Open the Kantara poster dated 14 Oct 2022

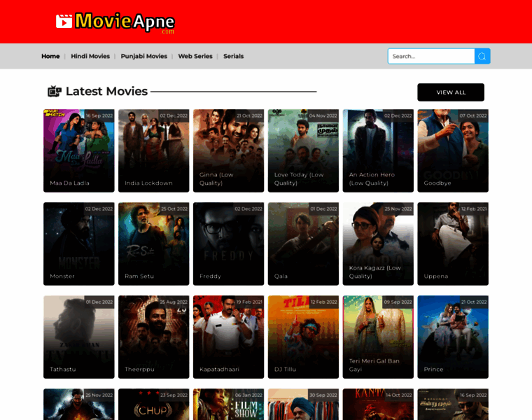378,405
